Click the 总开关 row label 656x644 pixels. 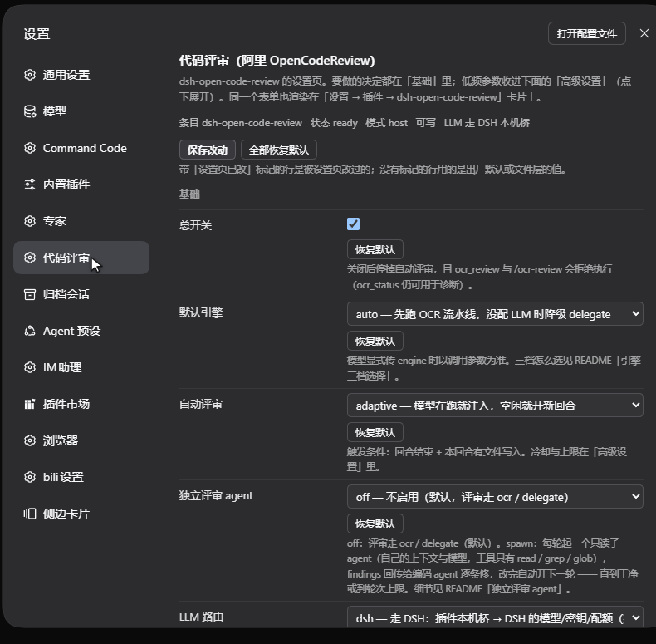point(195,225)
